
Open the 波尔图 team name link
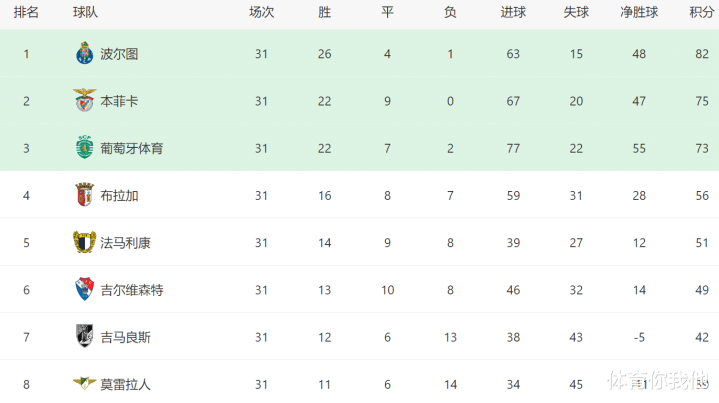[x=119, y=54]
